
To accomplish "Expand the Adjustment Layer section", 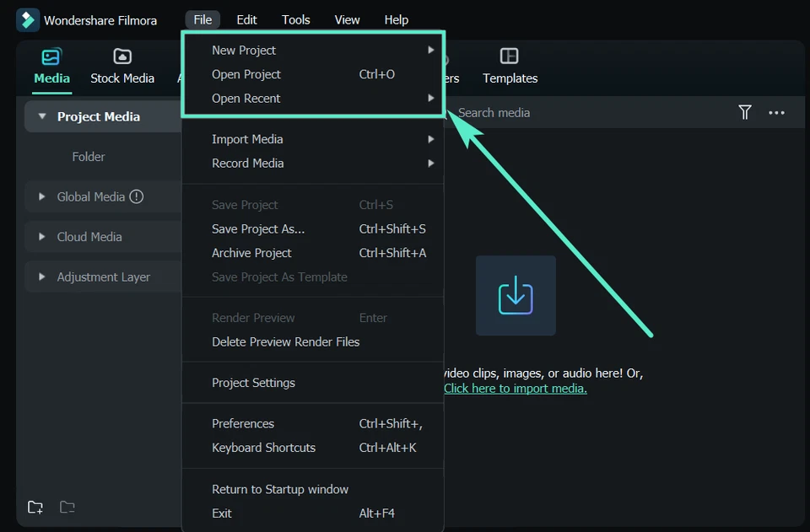I will click(x=40, y=276).
